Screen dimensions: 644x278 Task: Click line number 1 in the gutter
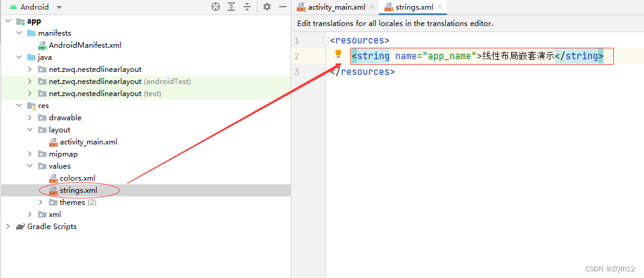coord(297,40)
